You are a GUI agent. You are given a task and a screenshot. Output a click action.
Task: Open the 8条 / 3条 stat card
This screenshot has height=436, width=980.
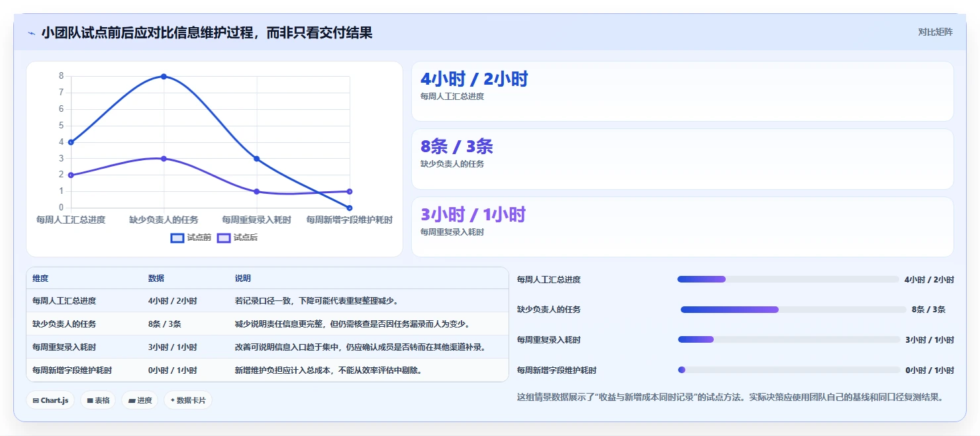(683, 159)
